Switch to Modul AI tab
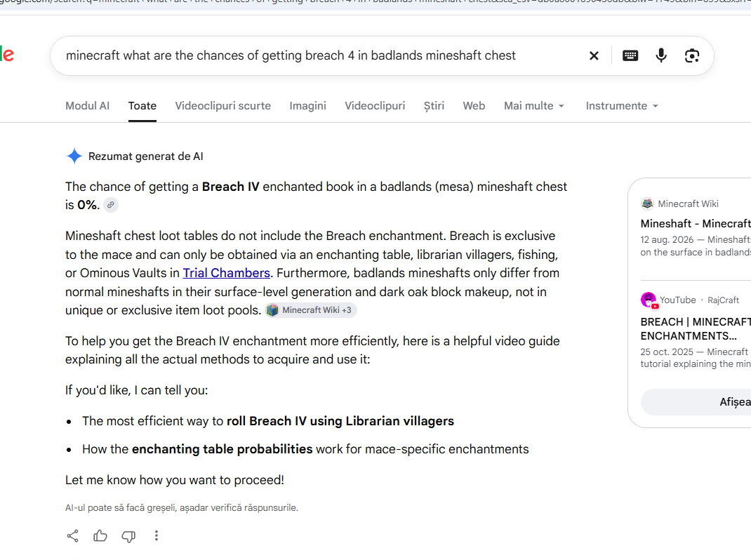The image size is (751, 560). pos(87,106)
